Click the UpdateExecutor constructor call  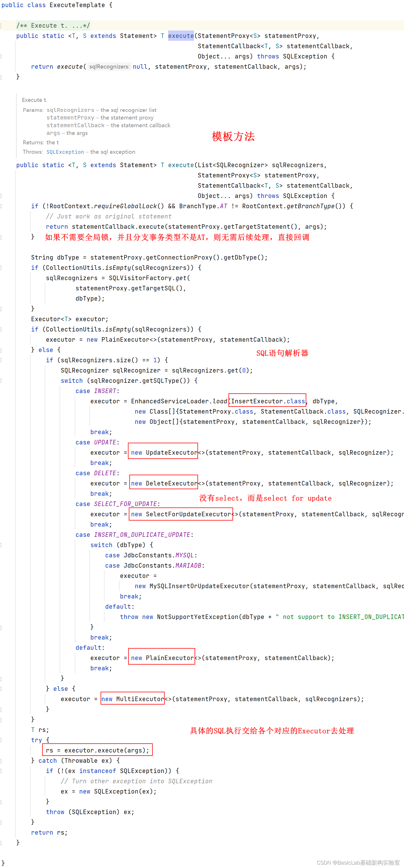[x=164, y=452]
